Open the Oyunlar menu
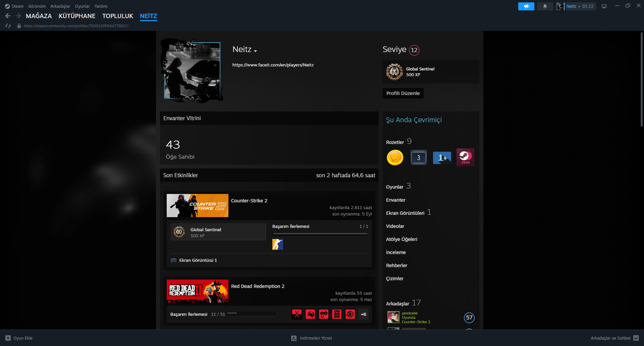 (82, 6)
